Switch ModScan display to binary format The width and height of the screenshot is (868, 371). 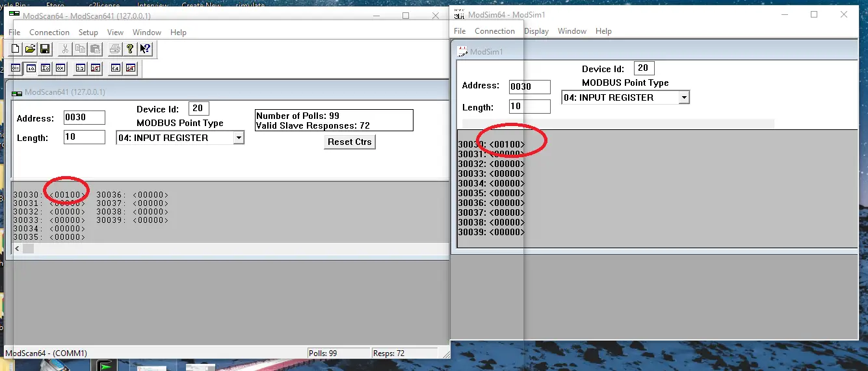point(16,68)
